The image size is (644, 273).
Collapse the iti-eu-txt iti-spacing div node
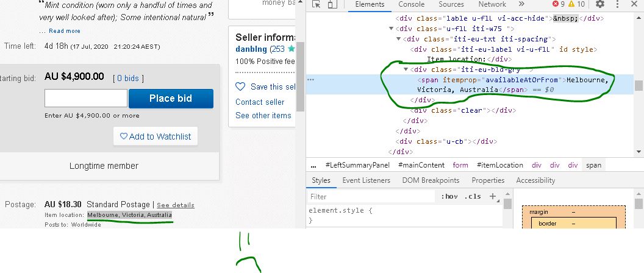(398, 39)
